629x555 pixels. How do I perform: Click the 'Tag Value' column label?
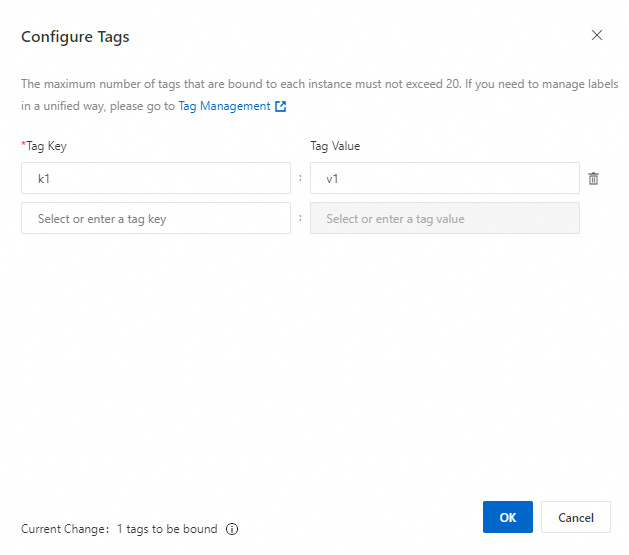[335, 146]
